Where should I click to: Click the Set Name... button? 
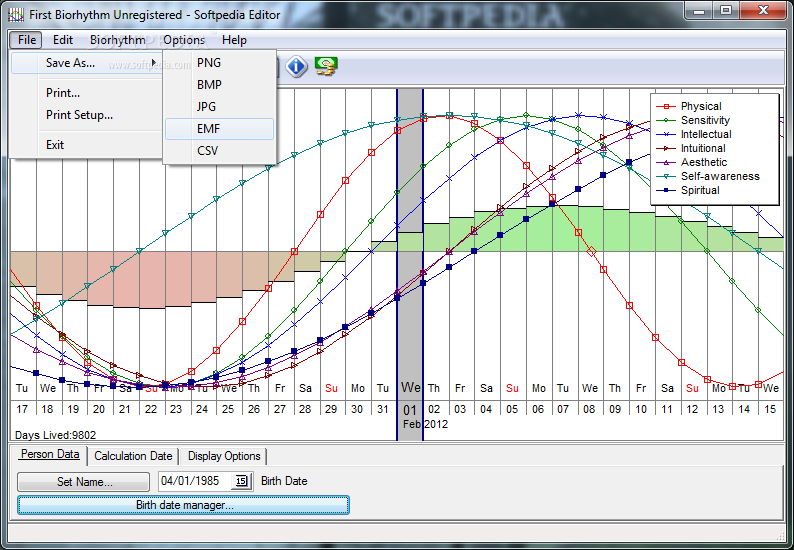pyautogui.click(x=84, y=482)
